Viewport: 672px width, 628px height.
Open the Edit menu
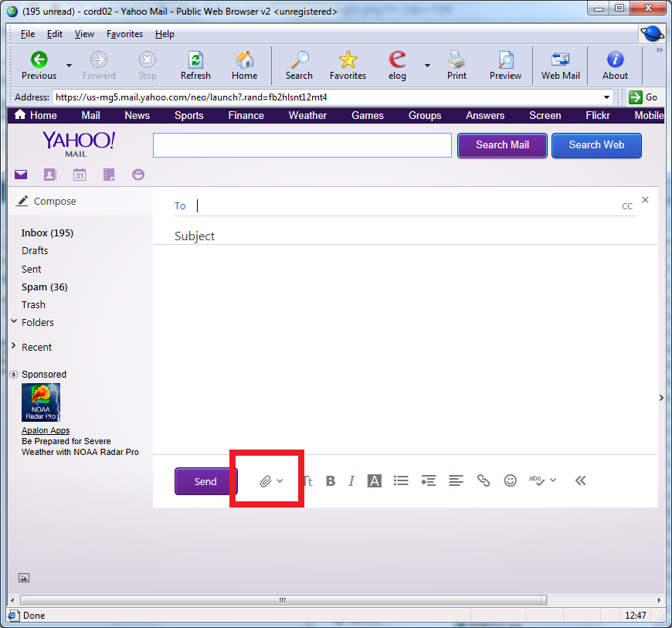coord(54,34)
